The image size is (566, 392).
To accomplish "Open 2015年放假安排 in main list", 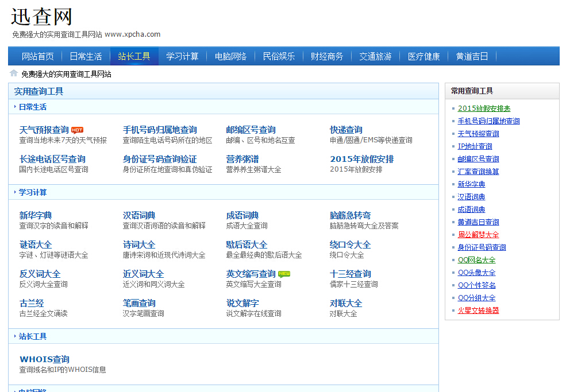I will coord(361,159).
